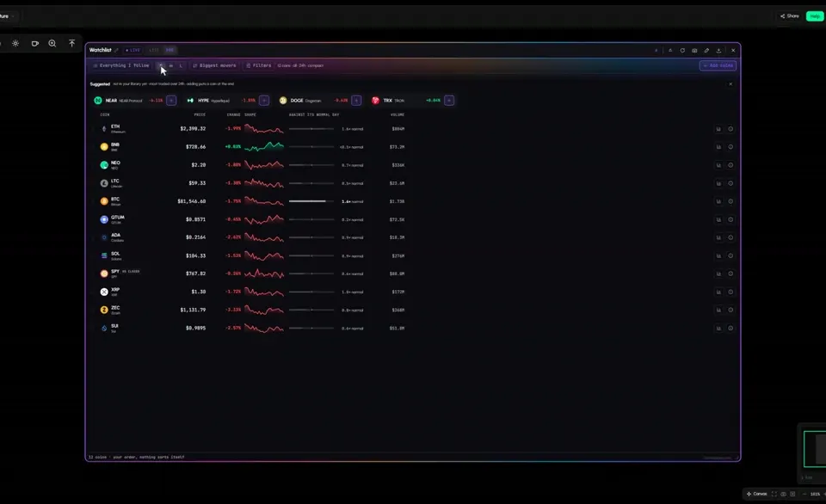Viewport: 826px width, 504px height.
Task: Click the Canvas button in bottom bar
Action: 756,494
